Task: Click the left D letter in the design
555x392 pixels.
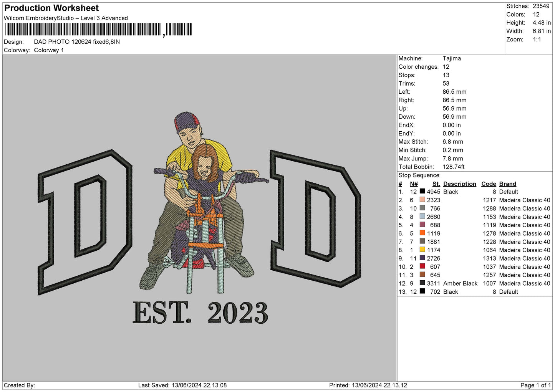Action: point(85,222)
